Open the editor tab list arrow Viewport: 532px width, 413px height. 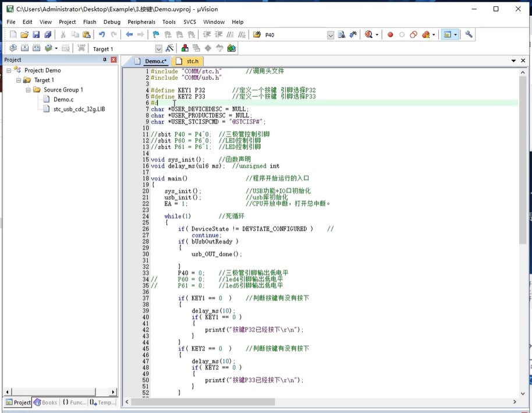tap(514, 61)
